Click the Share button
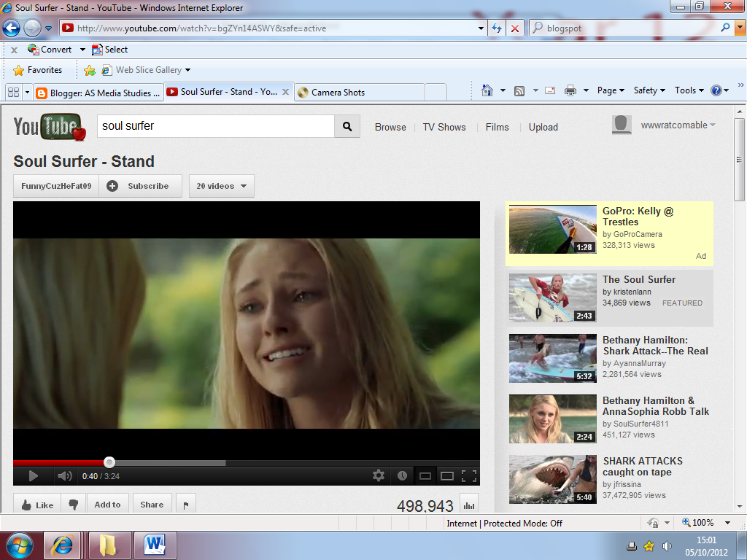This screenshot has width=747, height=560. pos(152,505)
